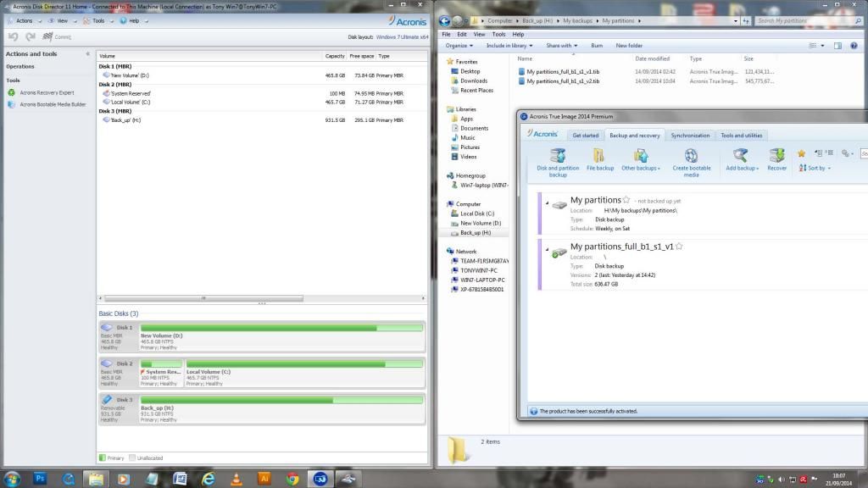This screenshot has height=488, width=868.
Task: Click the Explorer Back navigation arrow
Action: [x=444, y=21]
